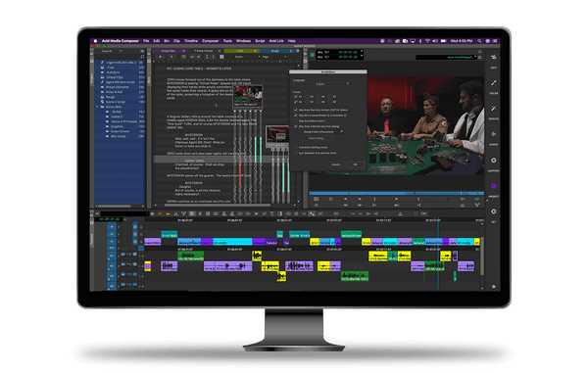Open the Script menu
588x373 pixels.
point(260,41)
